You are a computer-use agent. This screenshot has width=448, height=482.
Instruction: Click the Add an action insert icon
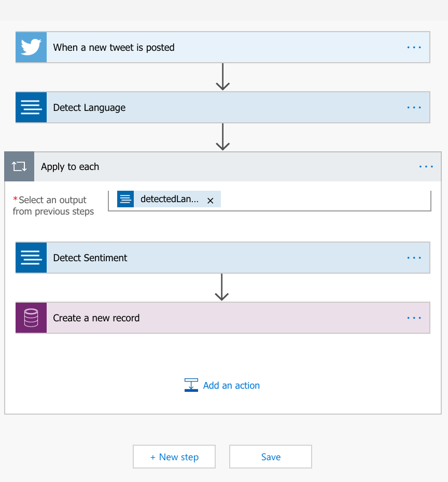pos(191,385)
